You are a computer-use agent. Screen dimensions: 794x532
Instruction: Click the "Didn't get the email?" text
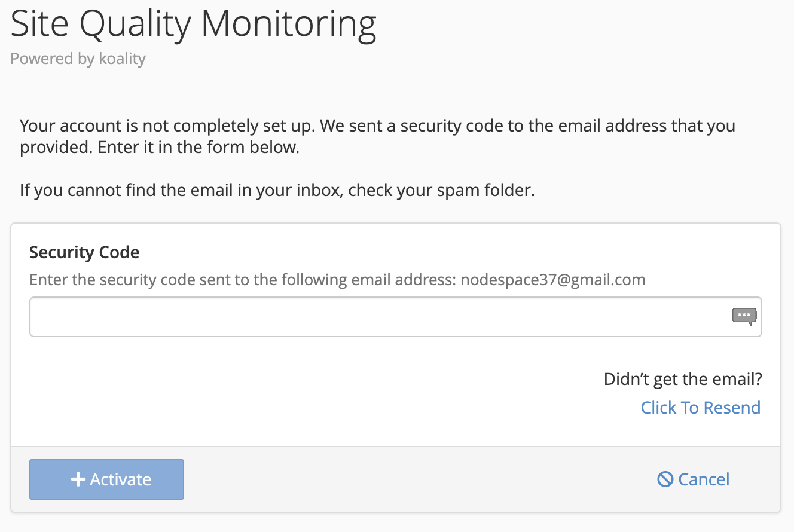click(683, 379)
